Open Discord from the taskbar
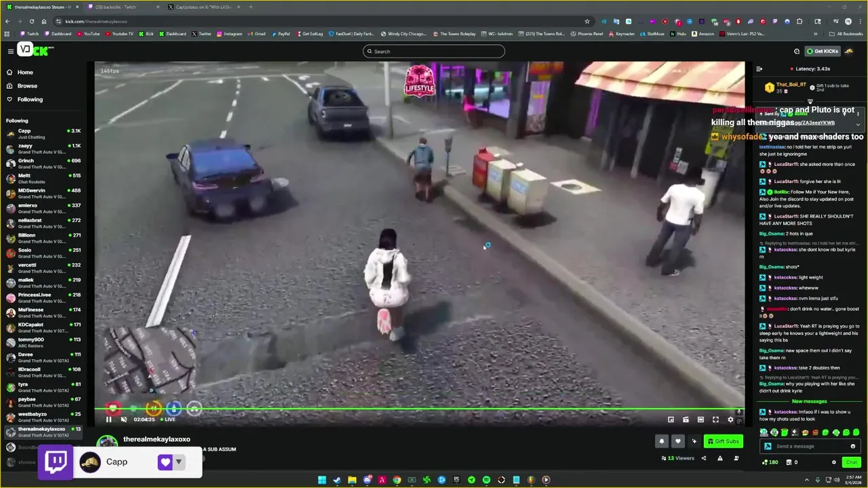The image size is (868, 488). pos(367,480)
